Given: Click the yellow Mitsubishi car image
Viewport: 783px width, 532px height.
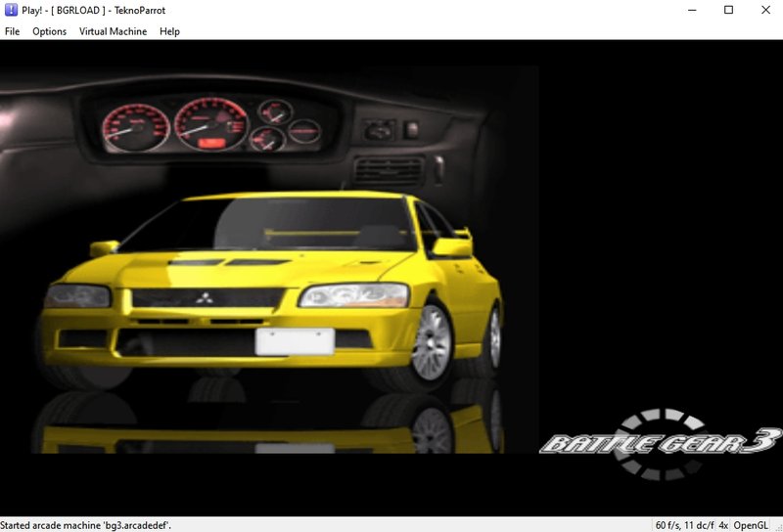Looking at the screenshot, I should 270,288.
